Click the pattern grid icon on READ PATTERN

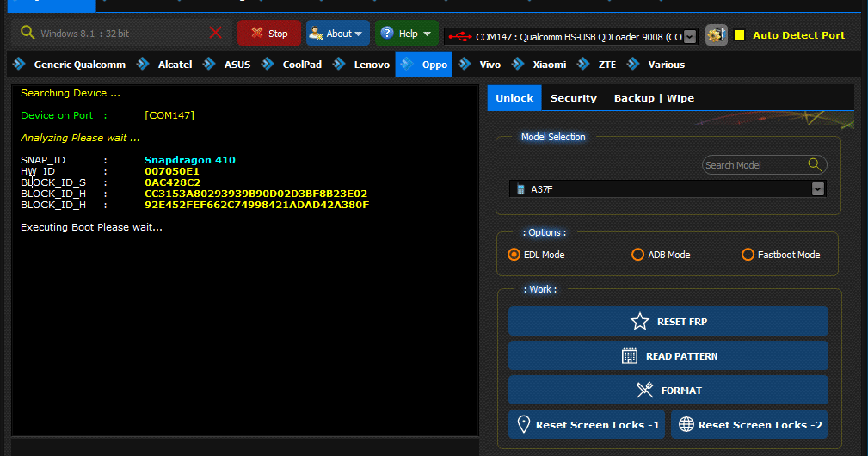pyautogui.click(x=630, y=356)
